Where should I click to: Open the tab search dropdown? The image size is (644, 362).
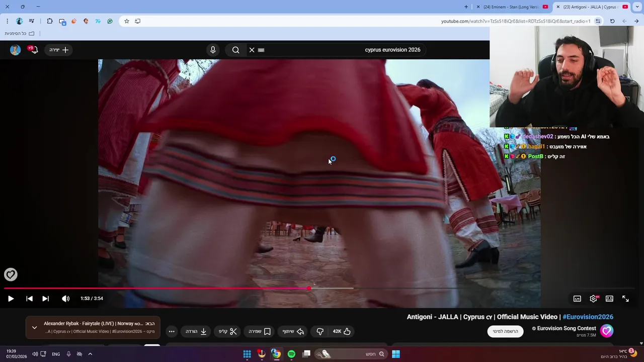(637, 7)
